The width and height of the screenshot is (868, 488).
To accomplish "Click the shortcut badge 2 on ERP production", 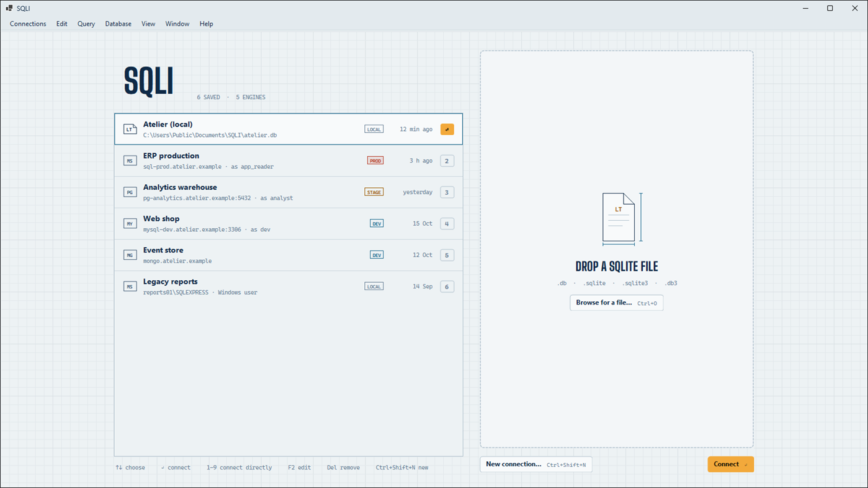I will click(x=447, y=161).
